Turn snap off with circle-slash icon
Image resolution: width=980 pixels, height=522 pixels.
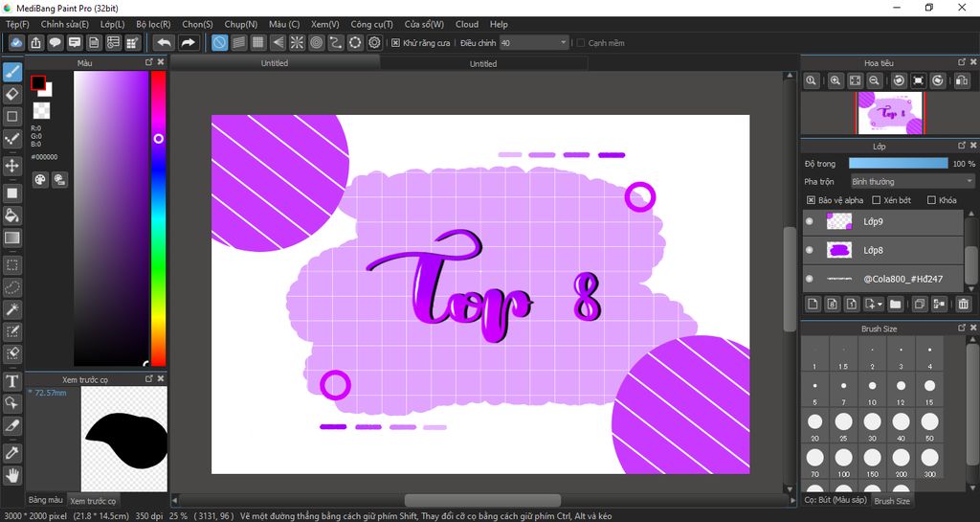click(219, 42)
